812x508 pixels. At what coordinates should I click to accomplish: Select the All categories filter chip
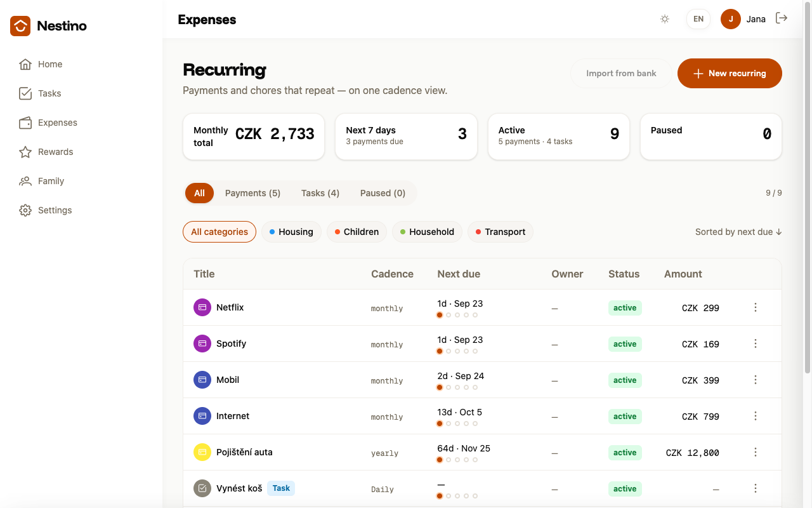click(219, 232)
